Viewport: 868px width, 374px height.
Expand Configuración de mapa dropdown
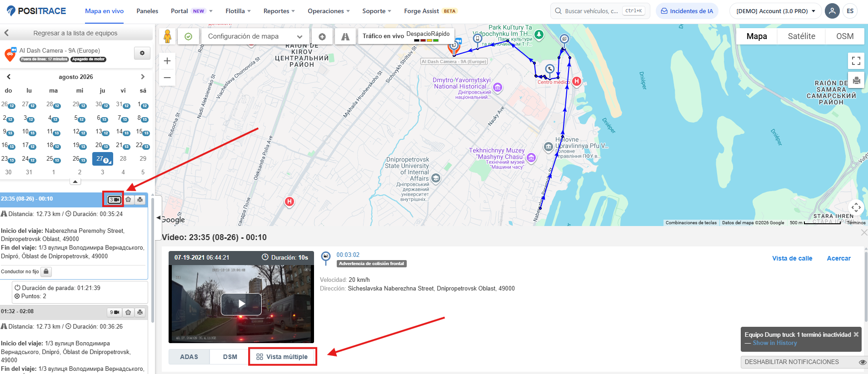point(255,36)
